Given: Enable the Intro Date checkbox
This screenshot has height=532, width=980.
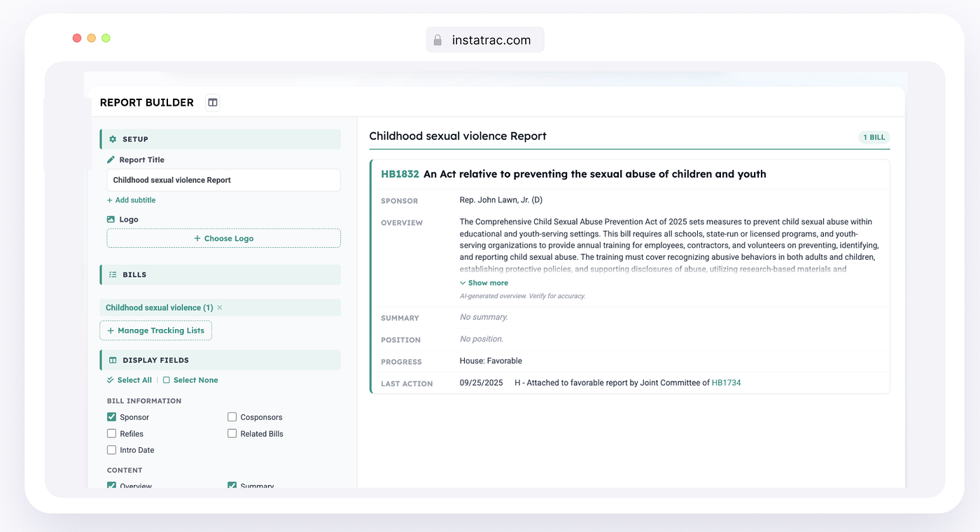Looking at the screenshot, I should 111,450.
